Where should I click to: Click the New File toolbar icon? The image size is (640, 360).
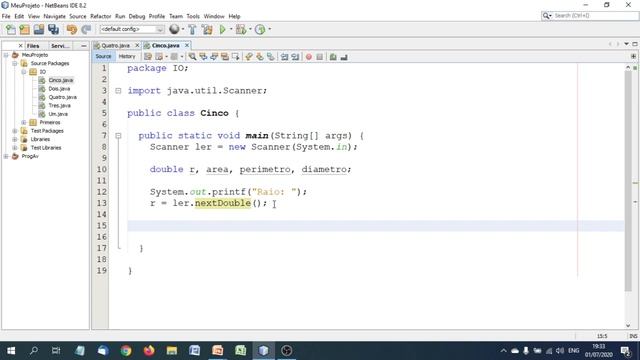pos(11,29)
